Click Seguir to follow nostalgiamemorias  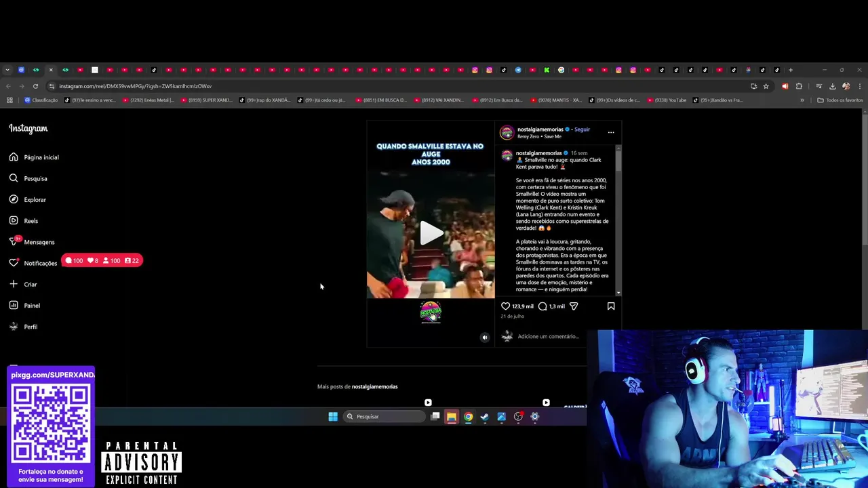[x=582, y=129]
